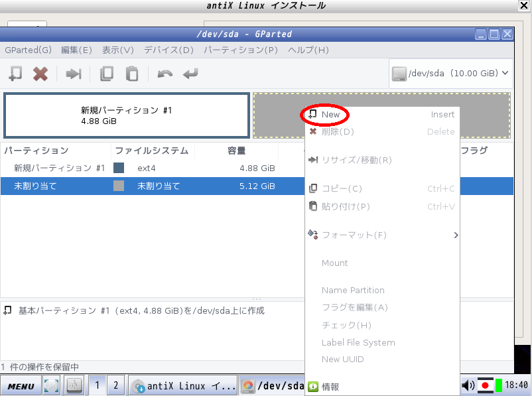Viewport: 532px width, 396px height.
Task: Open the GParted(G) menu
Action: pos(28,50)
